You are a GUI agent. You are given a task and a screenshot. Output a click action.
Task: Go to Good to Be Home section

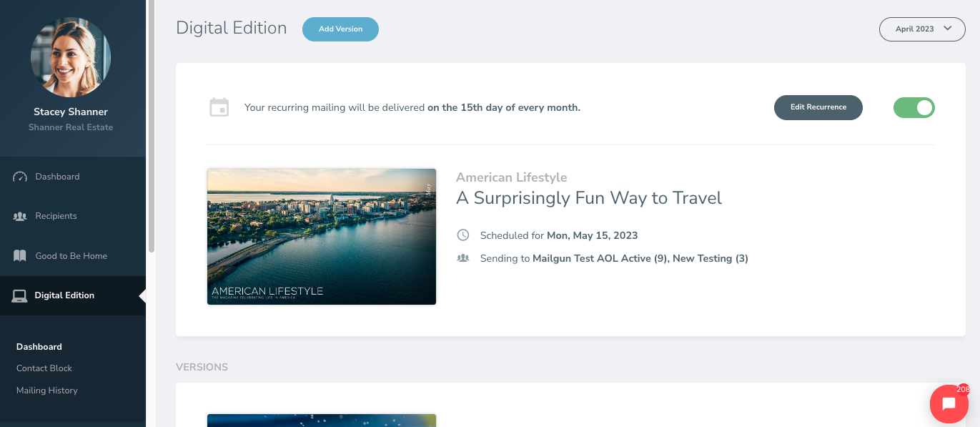coord(71,256)
